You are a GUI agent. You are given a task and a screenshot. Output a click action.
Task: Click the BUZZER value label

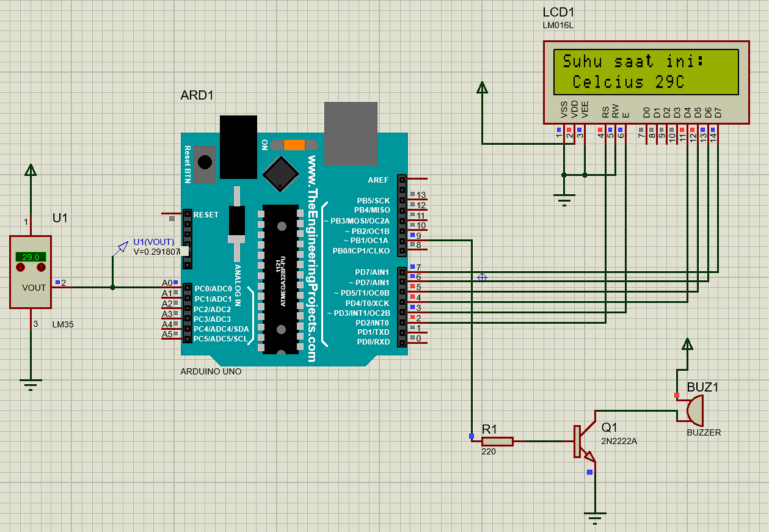pos(704,432)
